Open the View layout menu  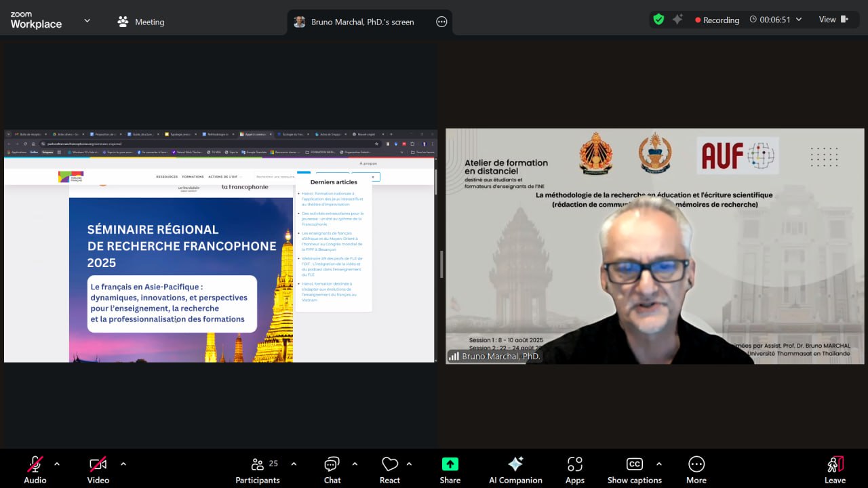pos(833,20)
